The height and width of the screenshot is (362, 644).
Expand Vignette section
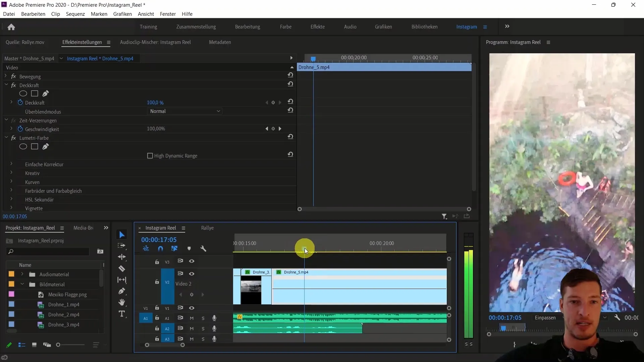point(11,208)
